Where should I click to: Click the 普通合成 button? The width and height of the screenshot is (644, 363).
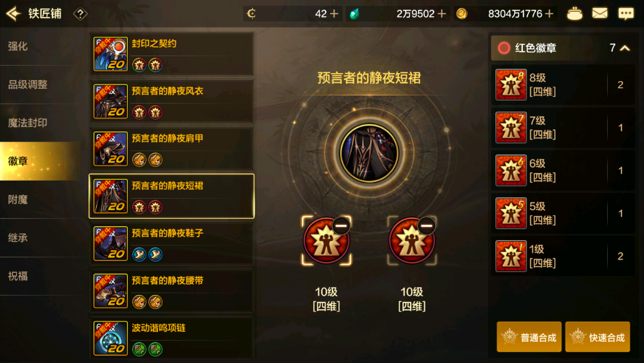[529, 337]
